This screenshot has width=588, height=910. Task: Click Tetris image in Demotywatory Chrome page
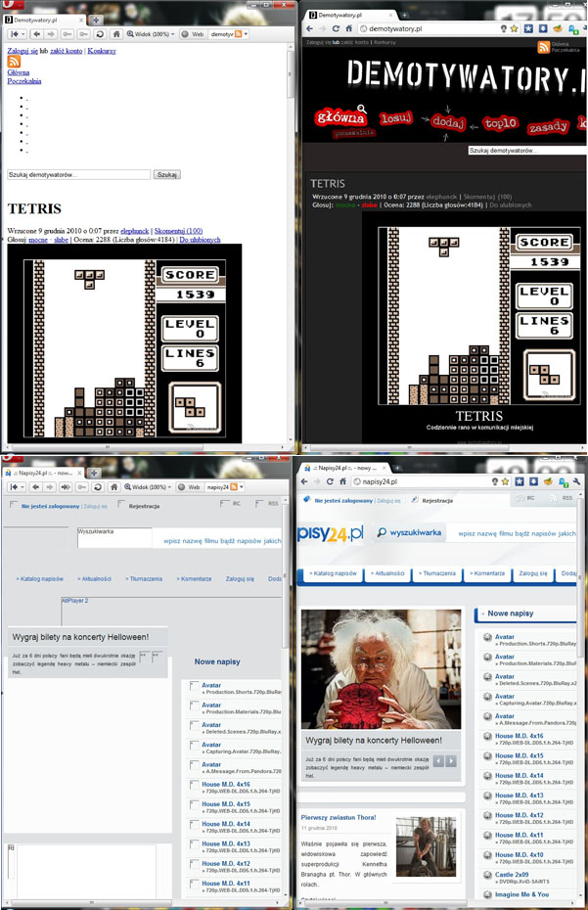[x=478, y=316]
